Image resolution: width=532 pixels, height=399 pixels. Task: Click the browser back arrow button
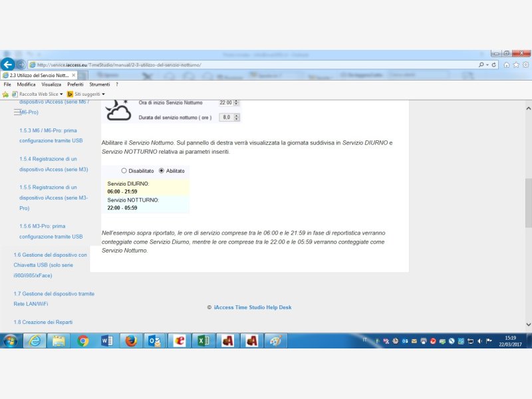8,65
